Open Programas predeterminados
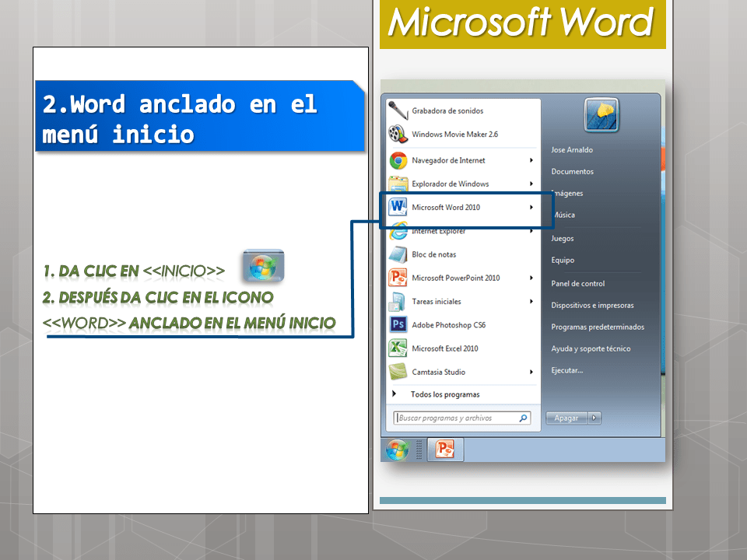Screen dimensions: 747x560 598,327
